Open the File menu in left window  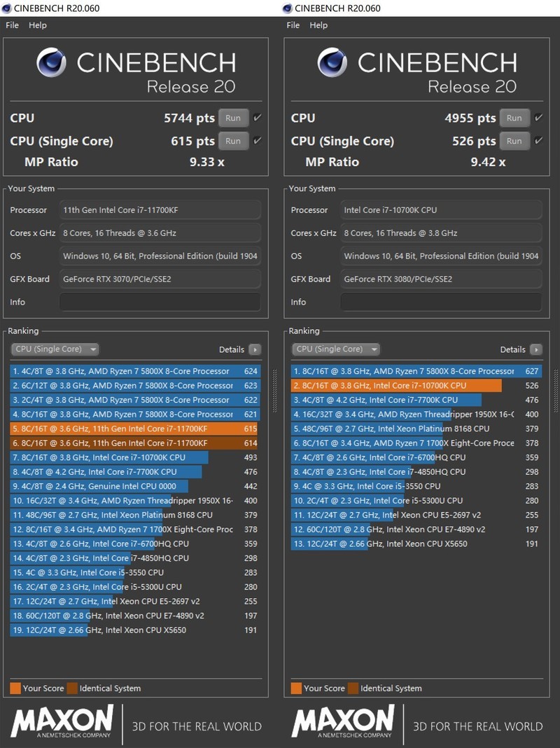11,25
